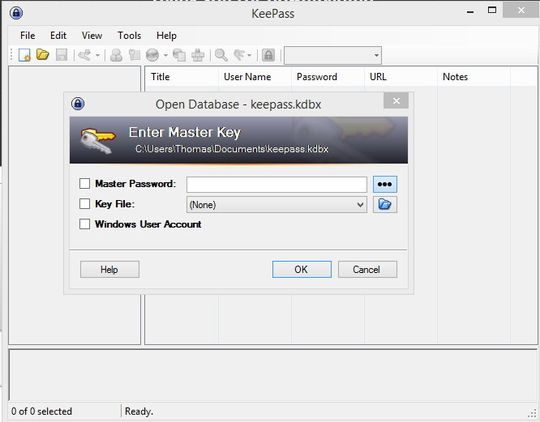Click the database file path text in banner
Screen dimensions: 540x422
point(231,149)
